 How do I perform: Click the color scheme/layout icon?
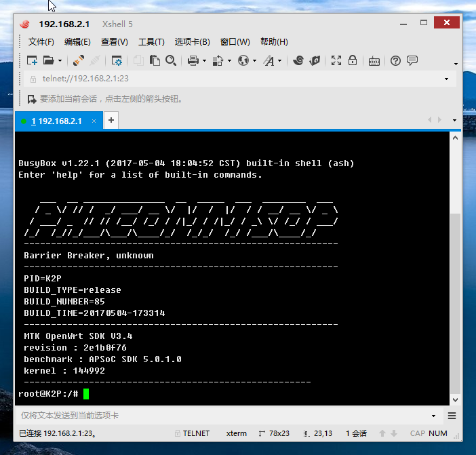coord(218,61)
